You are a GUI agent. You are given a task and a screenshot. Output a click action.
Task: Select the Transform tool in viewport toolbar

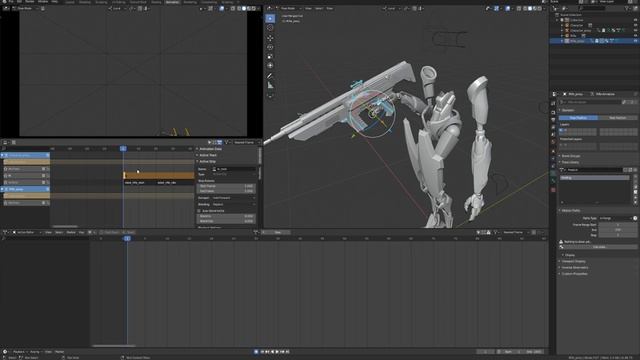270,66
